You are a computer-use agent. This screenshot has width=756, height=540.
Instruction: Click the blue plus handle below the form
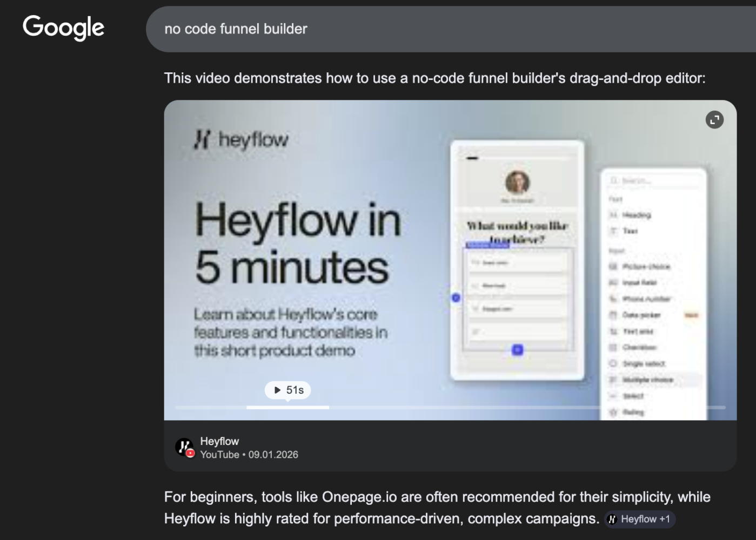coord(517,350)
